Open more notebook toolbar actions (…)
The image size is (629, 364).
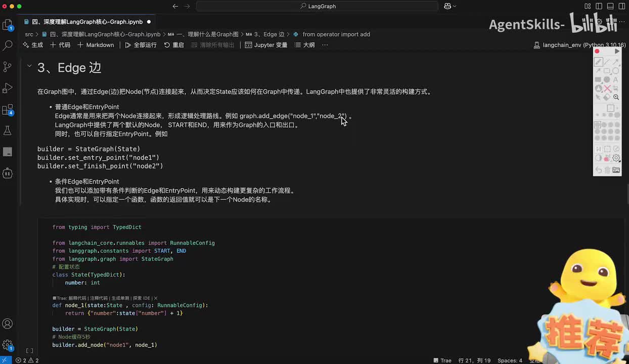click(x=325, y=45)
